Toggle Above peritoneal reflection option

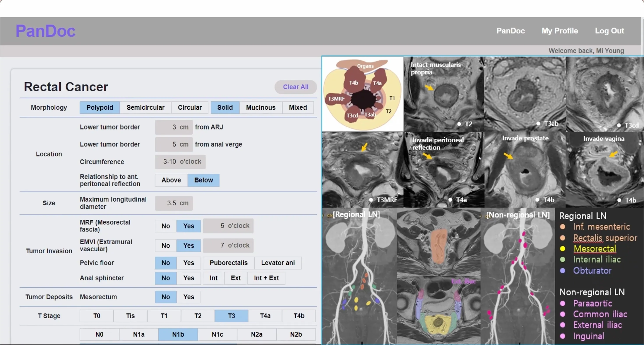point(171,180)
